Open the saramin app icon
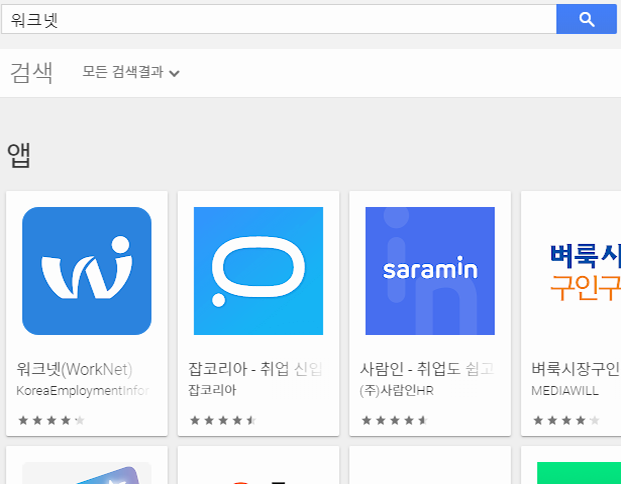The height and width of the screenshot is (484, 621). click(x=430, y=271)
